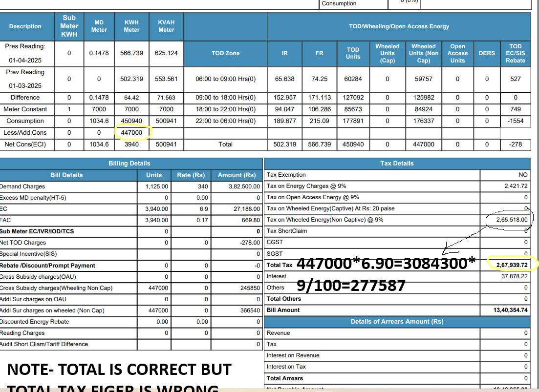
Task: Select the EC amount 27,186.00
Action: point(246,209)
